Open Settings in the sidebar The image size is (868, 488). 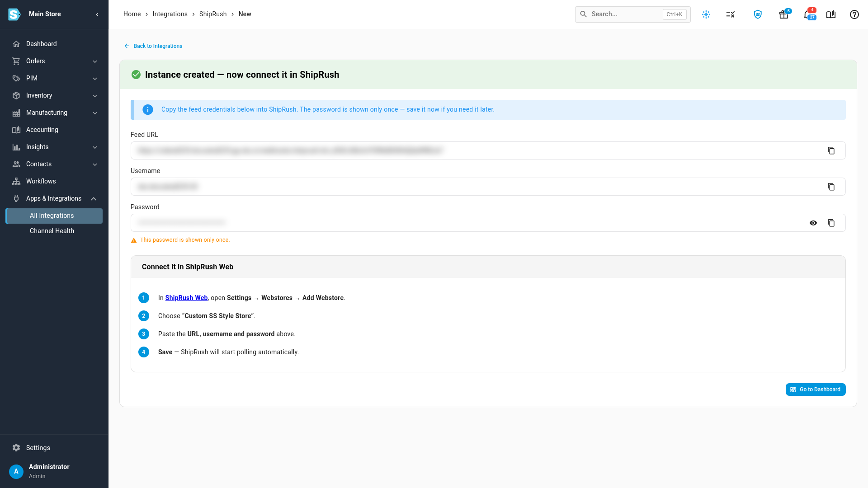pos(54,448)
